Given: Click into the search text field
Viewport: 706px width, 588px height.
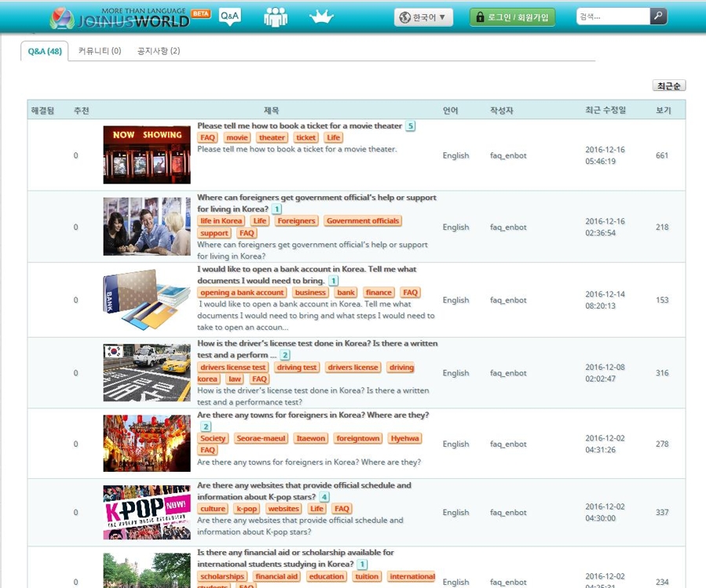Looking at the screenshot, I should [611, 16].
